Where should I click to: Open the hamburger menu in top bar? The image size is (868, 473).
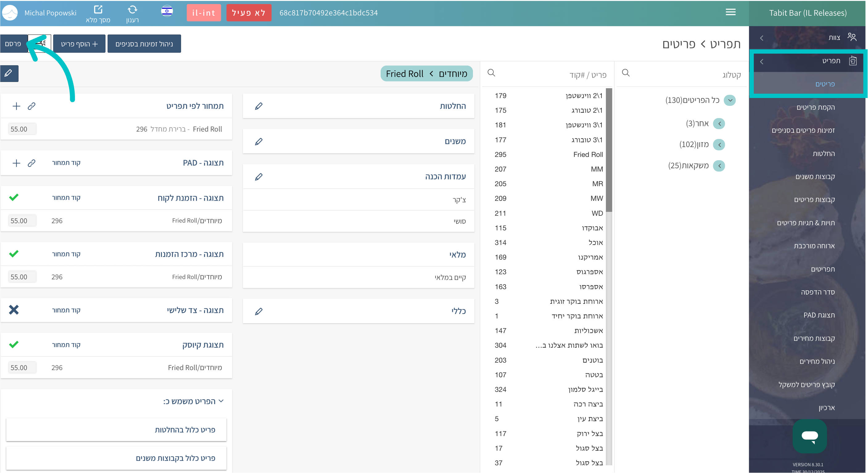click(730, 12)
